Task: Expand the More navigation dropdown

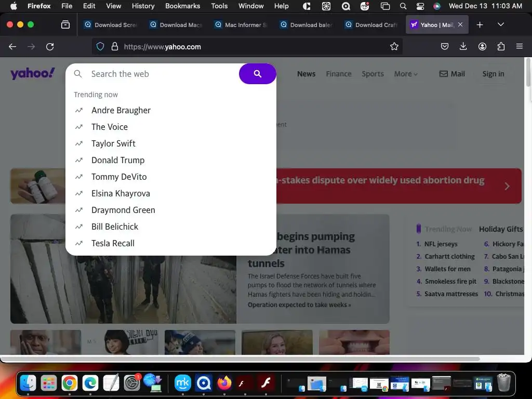Action: click(406, 74)
